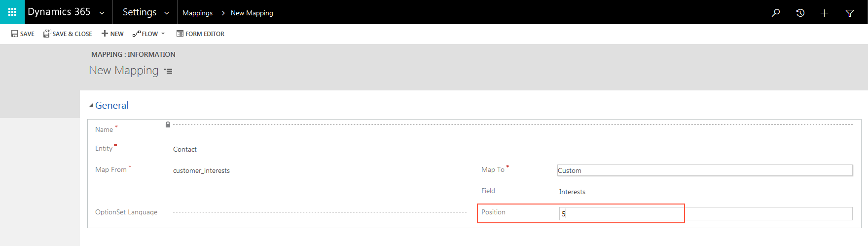Click the Field value Interests

[x=572, y=192]
